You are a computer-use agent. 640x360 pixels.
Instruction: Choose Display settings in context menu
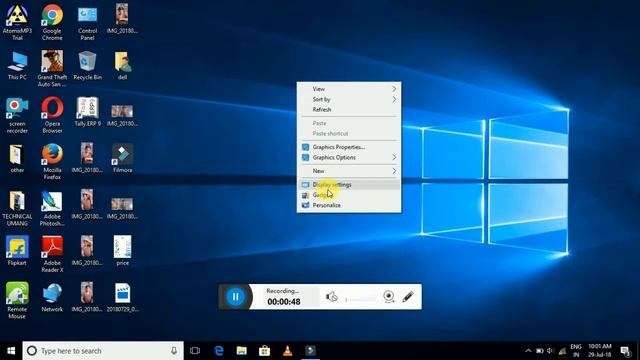pyautogui.click(x=349, y=185)
